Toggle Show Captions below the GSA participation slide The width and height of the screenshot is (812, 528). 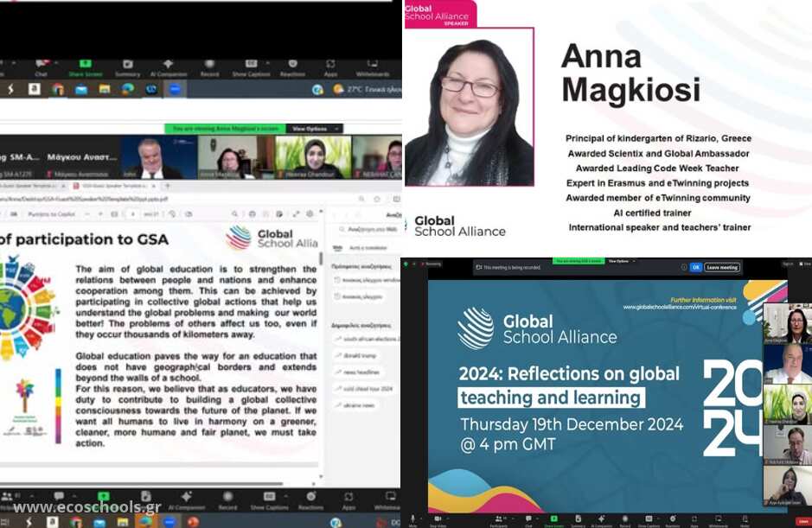pos(269,500)
